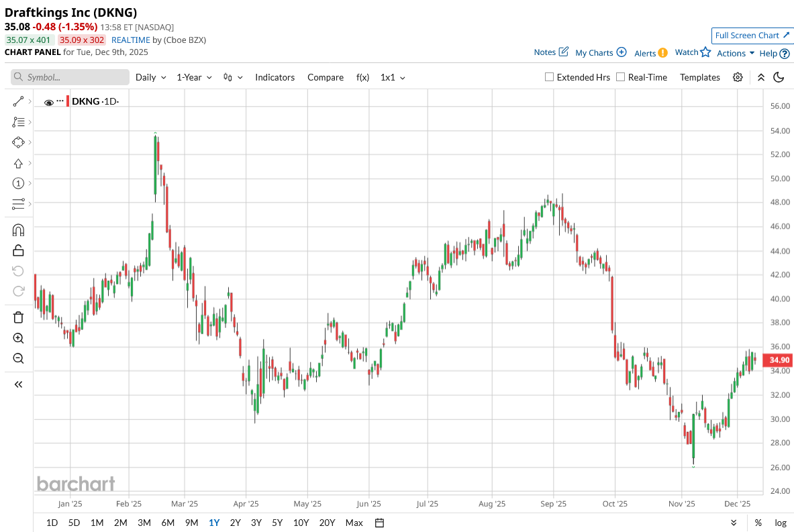Open My Charts link
794x532 pixels.
[x=601, y=52]
